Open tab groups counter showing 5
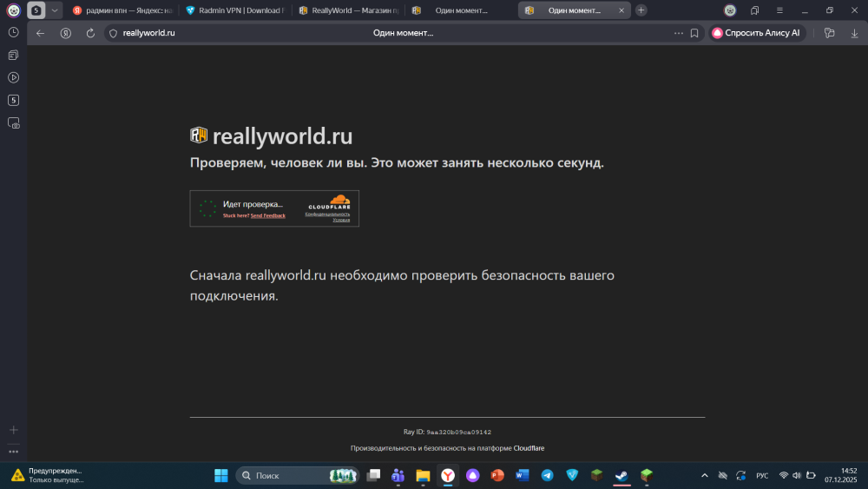 [x=36, y=10]
